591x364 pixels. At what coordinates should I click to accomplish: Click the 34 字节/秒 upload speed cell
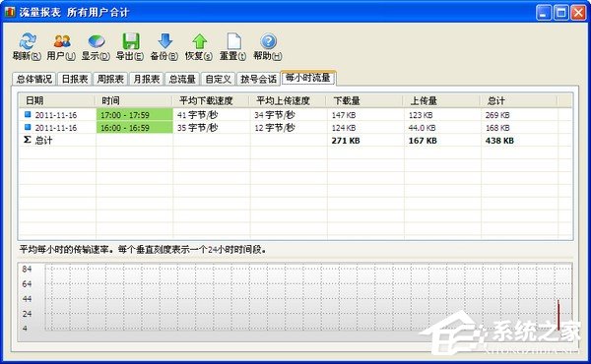coord(289,115)
